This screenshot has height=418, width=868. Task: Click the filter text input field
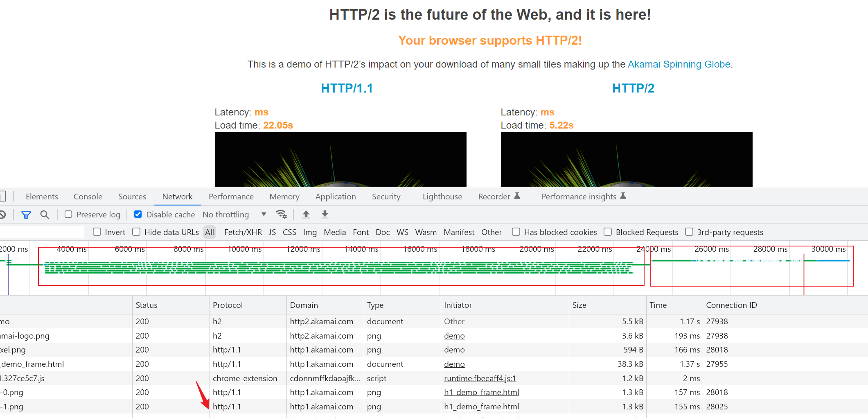coord(42,232)
